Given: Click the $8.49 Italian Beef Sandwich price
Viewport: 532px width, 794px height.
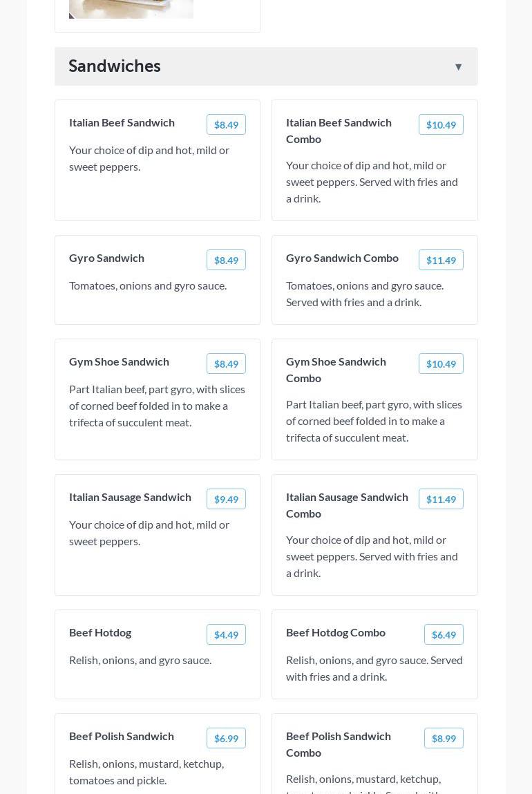Looking at the screenshot, I should (x=226, y=125).
